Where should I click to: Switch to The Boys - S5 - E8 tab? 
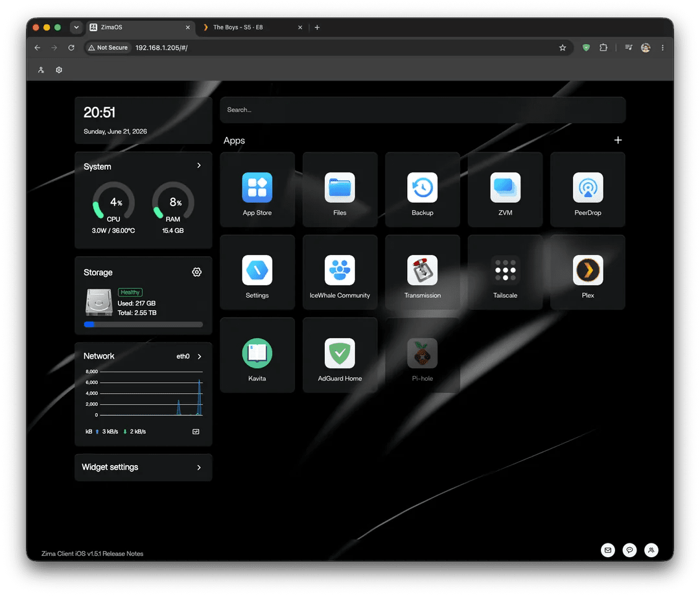coord(252,27)
